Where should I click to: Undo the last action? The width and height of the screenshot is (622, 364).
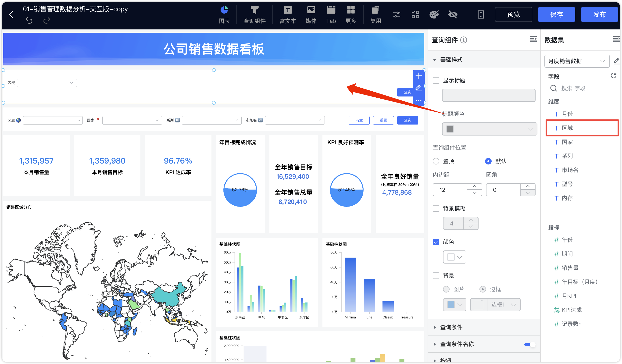(x=29, y=21)
